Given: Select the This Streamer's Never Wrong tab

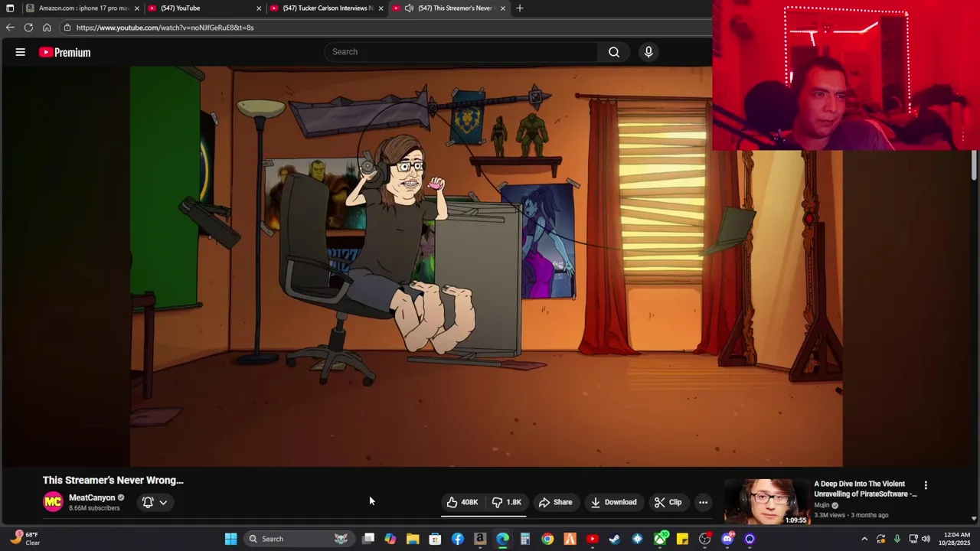Looking at the screenshot, I should point(456,8).
